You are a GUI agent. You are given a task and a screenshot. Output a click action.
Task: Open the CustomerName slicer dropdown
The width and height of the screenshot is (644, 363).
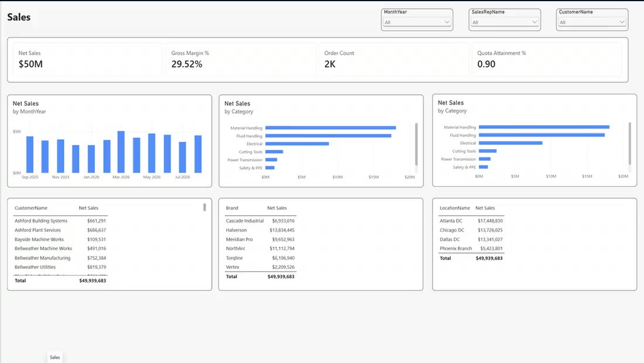tap(592, 22)
